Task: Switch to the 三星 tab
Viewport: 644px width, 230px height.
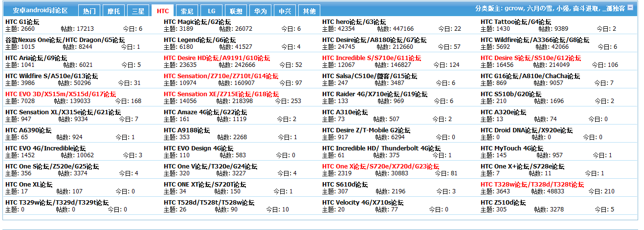Action: [138, 11]
